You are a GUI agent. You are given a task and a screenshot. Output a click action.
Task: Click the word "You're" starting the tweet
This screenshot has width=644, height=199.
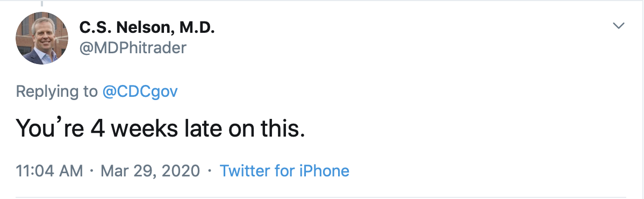pos(49,129)
